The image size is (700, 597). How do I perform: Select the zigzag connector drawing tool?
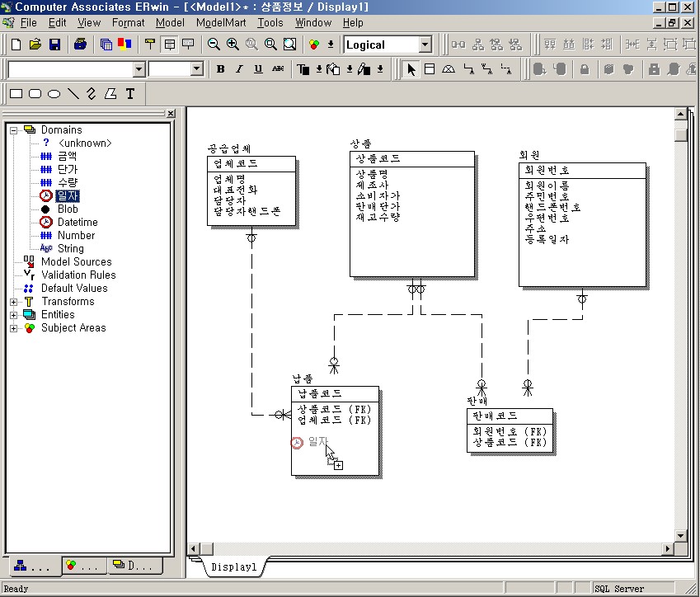pyautogui.click(x=92, y=94)
